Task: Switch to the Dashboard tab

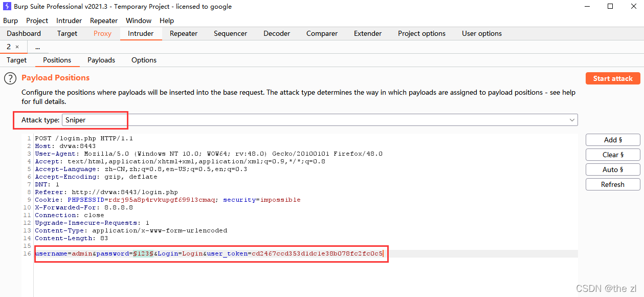Action: (24, 33)
